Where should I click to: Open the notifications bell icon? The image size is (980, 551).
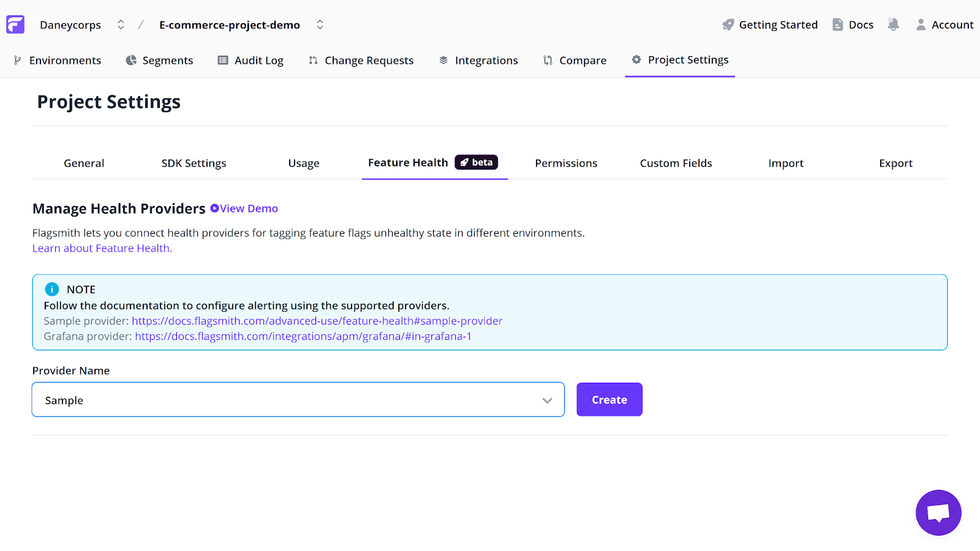tap(893, 24)
